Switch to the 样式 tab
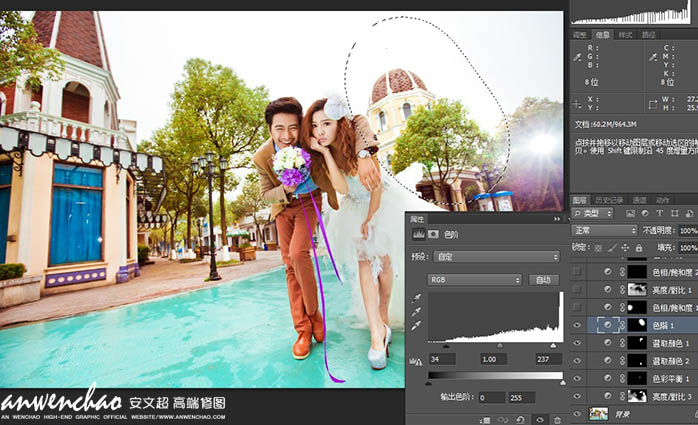 625,35
